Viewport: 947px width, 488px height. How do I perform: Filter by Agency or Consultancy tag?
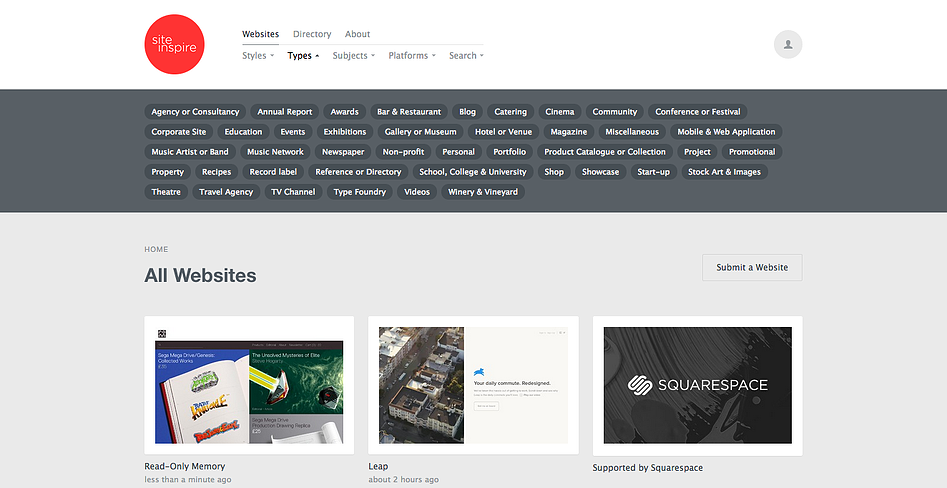(x=195, y=112)
